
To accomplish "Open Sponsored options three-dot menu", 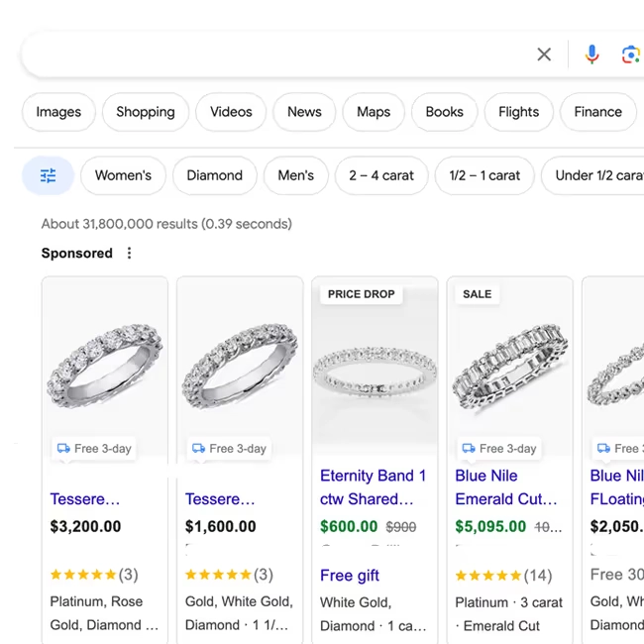I will [129, 253].
